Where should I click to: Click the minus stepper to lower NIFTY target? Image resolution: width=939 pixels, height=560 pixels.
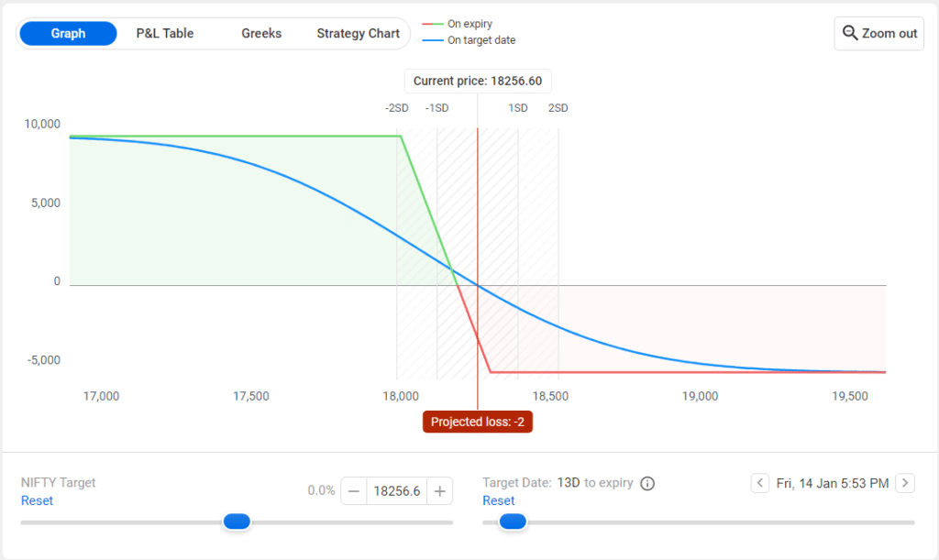[x=353, y=490]
